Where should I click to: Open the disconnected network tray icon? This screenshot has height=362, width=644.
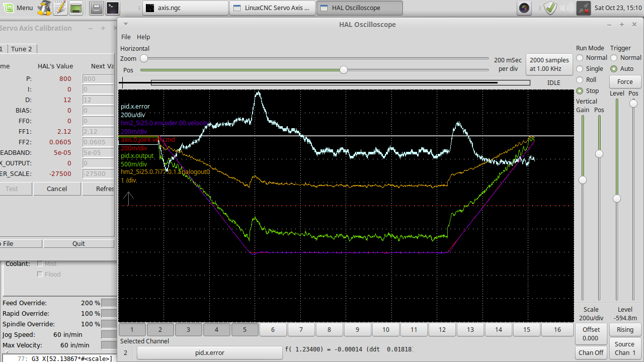583,8
